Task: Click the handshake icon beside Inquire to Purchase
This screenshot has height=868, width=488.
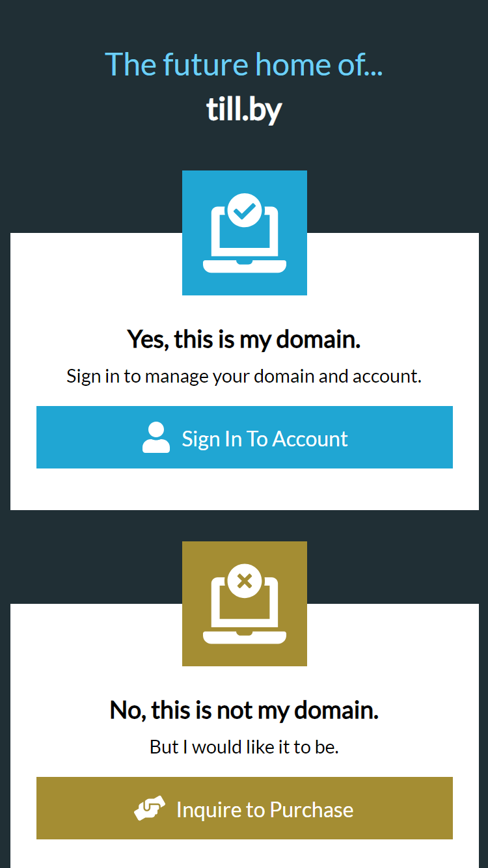Action: [x=150, y=809]
